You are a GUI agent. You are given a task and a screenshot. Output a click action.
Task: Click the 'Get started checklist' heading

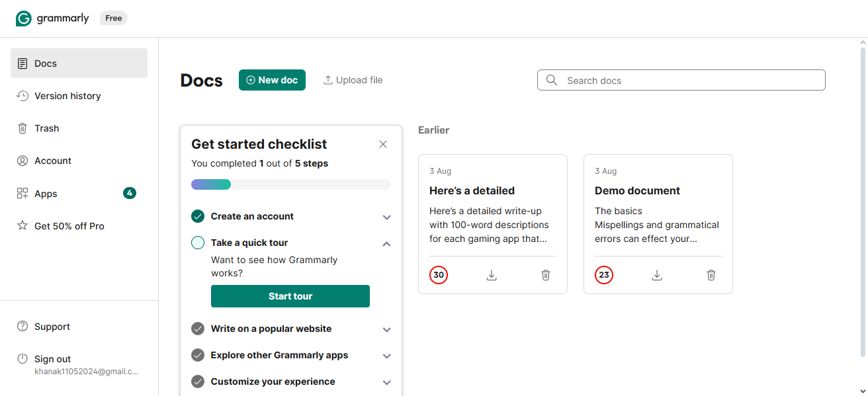tap(259, 144)
